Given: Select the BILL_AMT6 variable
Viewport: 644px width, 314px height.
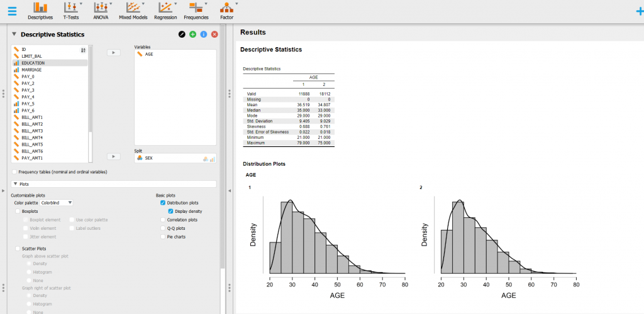Looking at the screenshot, I should 50,151.
